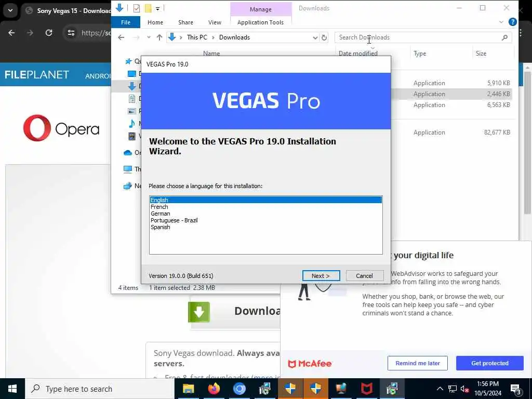Open Explorer help question mark icon

point(512,22)
